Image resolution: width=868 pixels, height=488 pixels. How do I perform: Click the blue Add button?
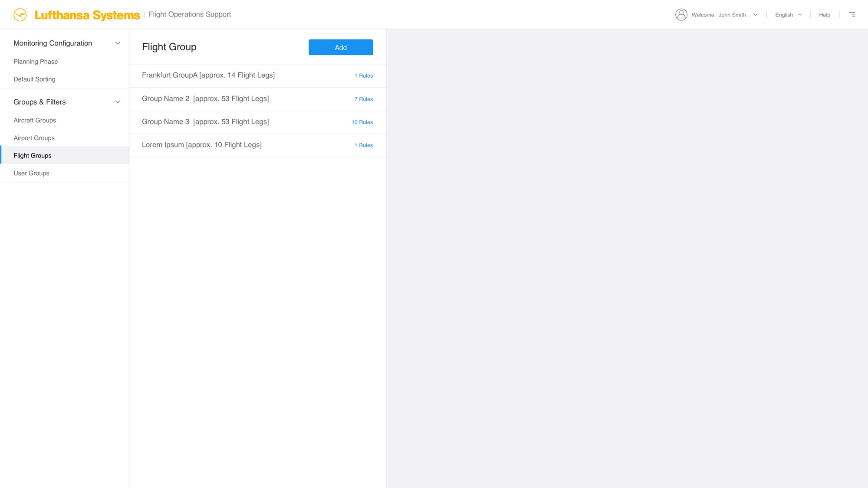pyautogui.click(x=341, y=47)
